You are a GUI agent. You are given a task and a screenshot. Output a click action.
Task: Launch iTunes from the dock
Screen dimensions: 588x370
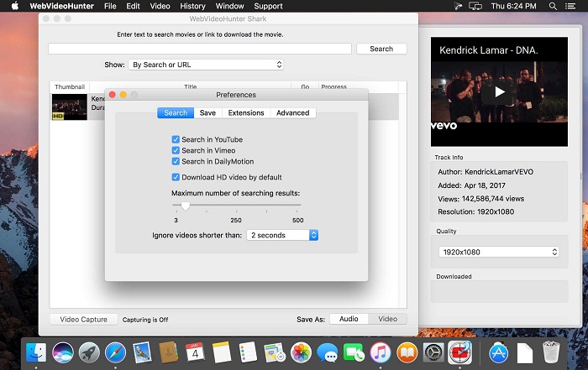(x=381, y=352)
